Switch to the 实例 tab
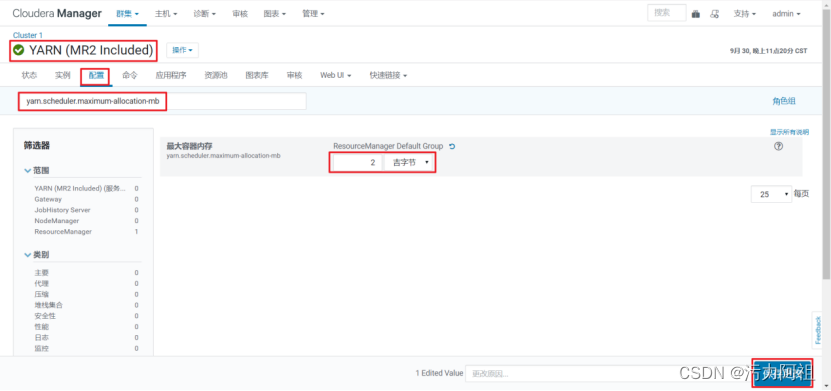The width and height of the screenshot is (831, 391). (x=63, y=75)
